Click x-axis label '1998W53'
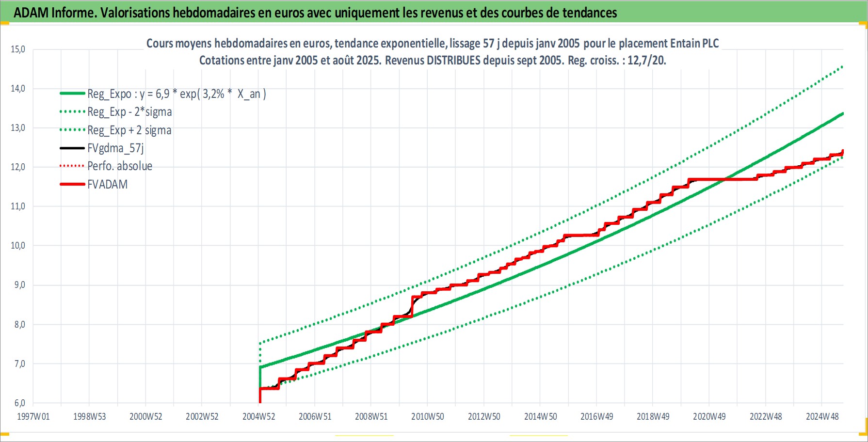 point(89,416)
